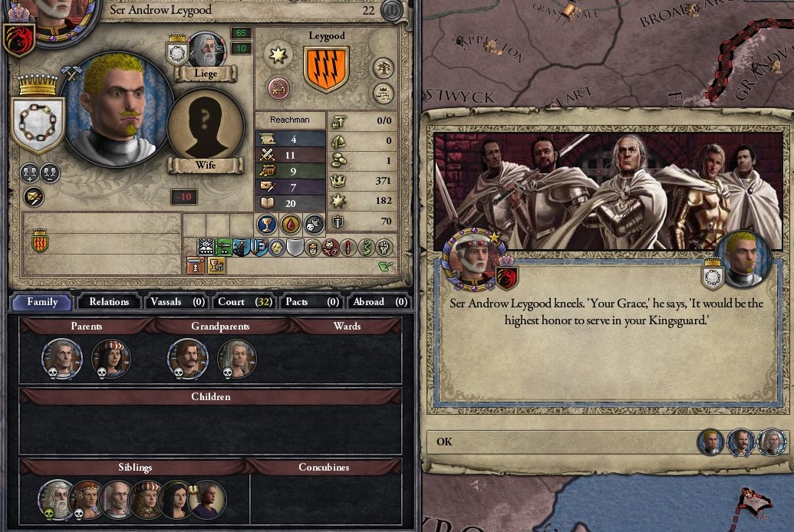Viewport: 794px width, 532px height.
Task: Click the empty Wife portrait slot
Action: (205, 124)
